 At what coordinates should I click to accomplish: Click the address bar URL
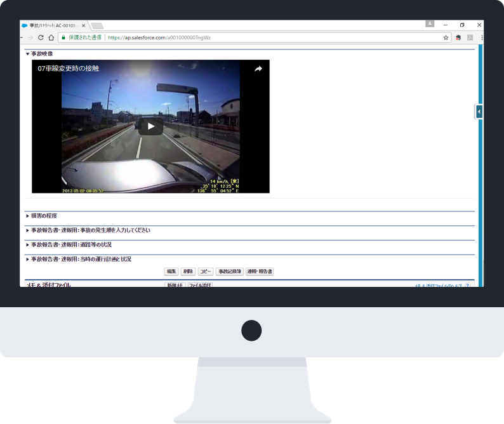[x=159, y=37]
